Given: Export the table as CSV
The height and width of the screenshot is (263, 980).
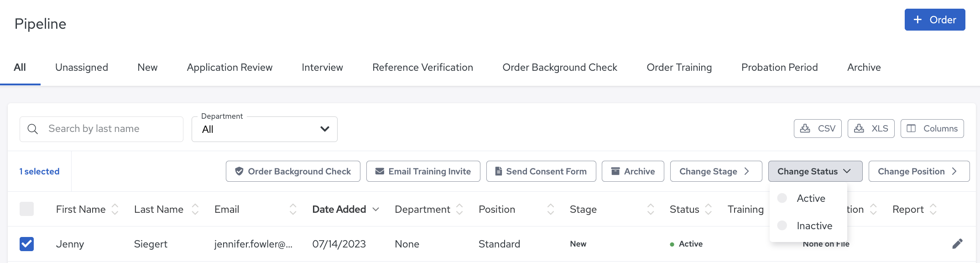Looking at the screenshot, I should pos(818,128).
